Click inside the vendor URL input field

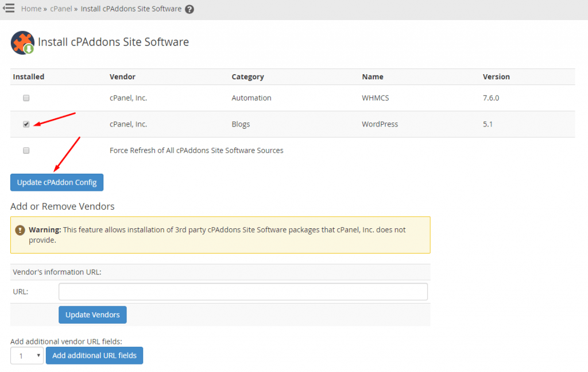click(x=242, y=292)
